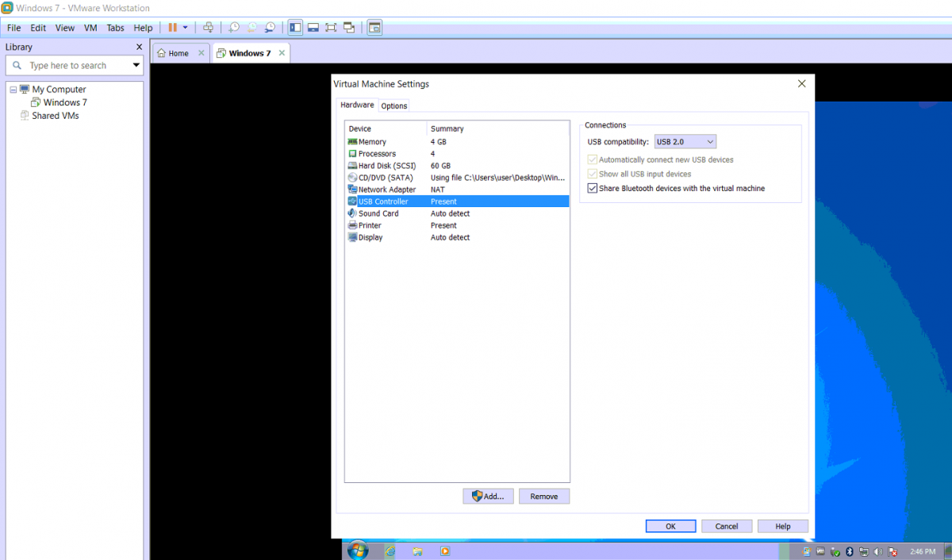Open the USB compatibility dropdown
Screen dimensions: 952x560
(x=685, y=142)
